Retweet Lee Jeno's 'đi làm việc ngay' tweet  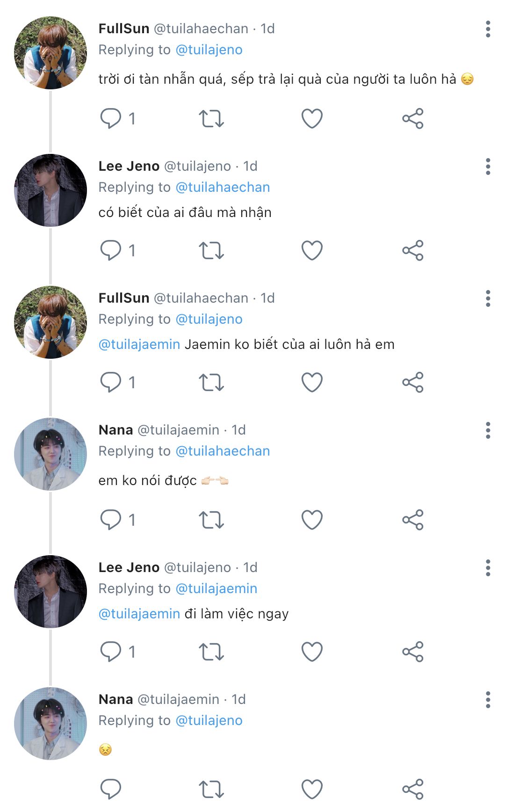211,652
